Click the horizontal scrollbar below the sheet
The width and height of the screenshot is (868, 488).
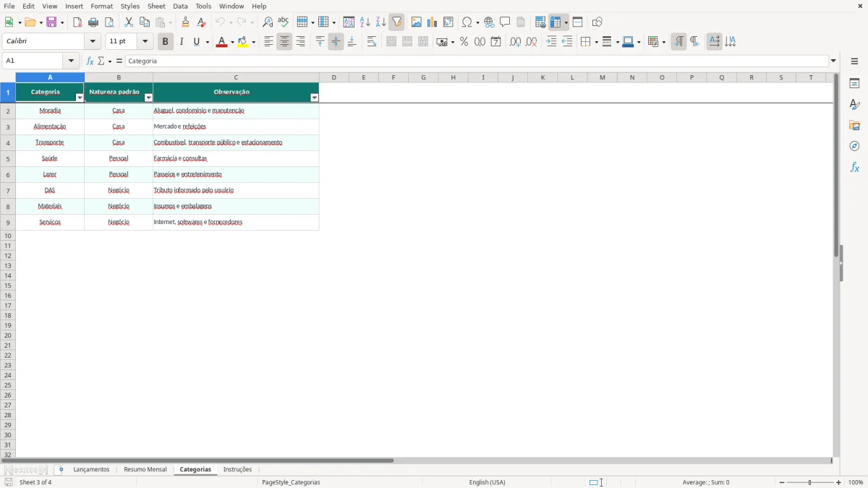[197, 460]
